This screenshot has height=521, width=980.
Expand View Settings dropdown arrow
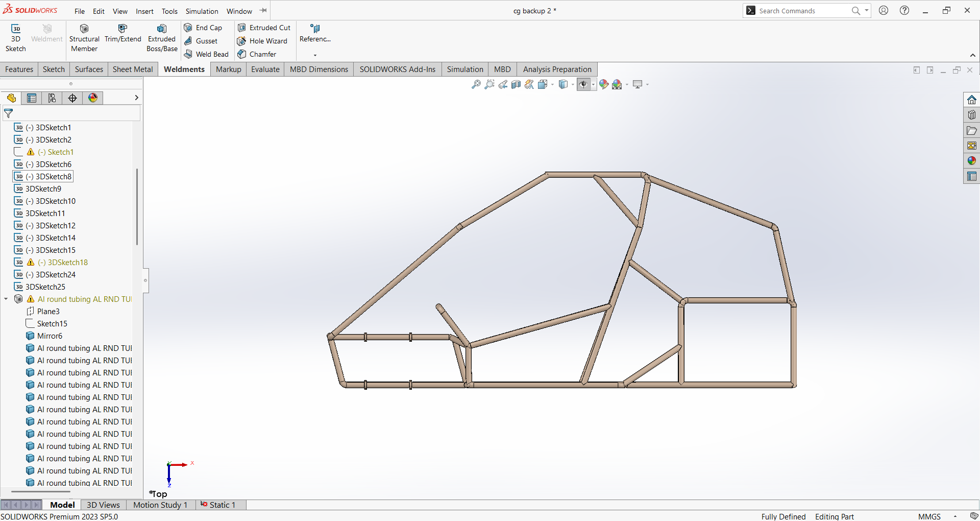[647, 85]
